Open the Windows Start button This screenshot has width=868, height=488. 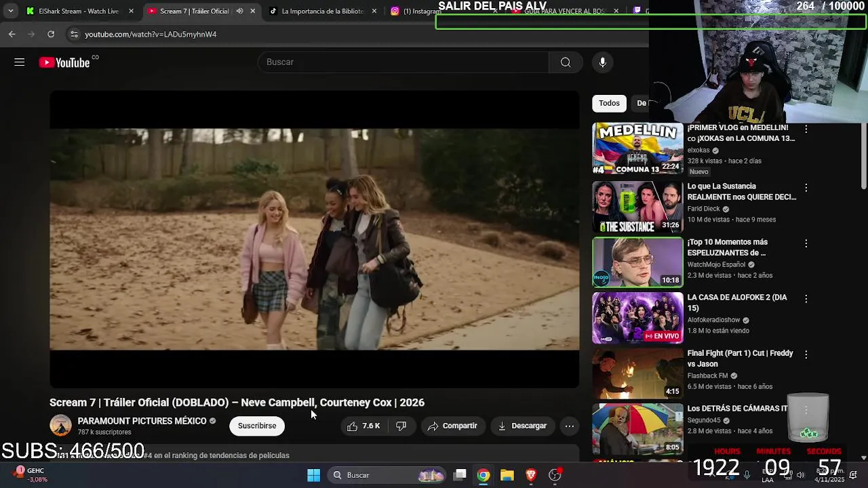[x=313, y=475]
